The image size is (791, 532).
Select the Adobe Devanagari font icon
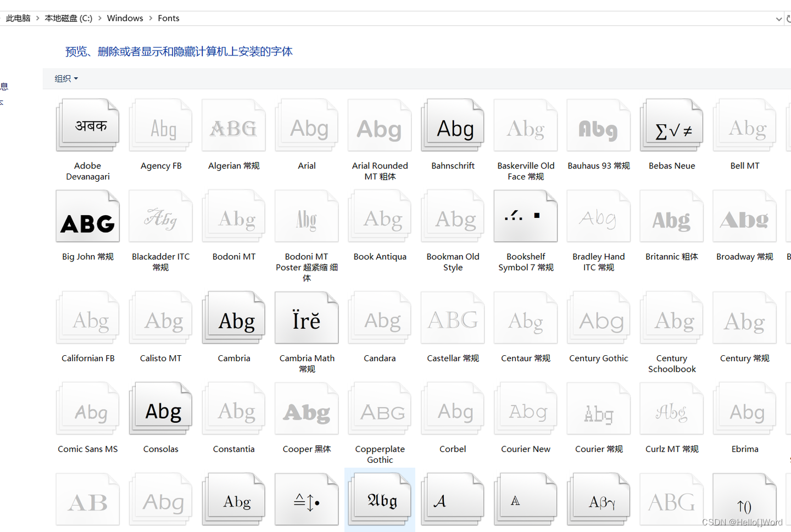[87, 125]
